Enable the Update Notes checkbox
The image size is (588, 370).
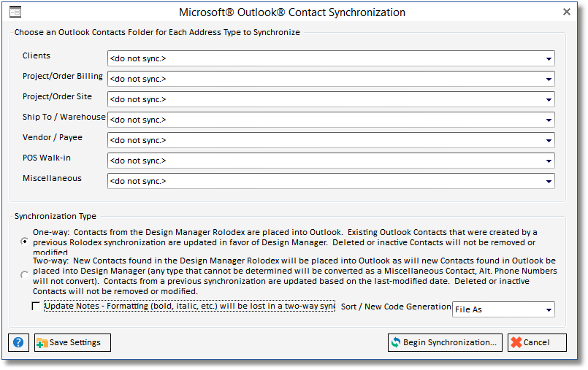[36, 307]
